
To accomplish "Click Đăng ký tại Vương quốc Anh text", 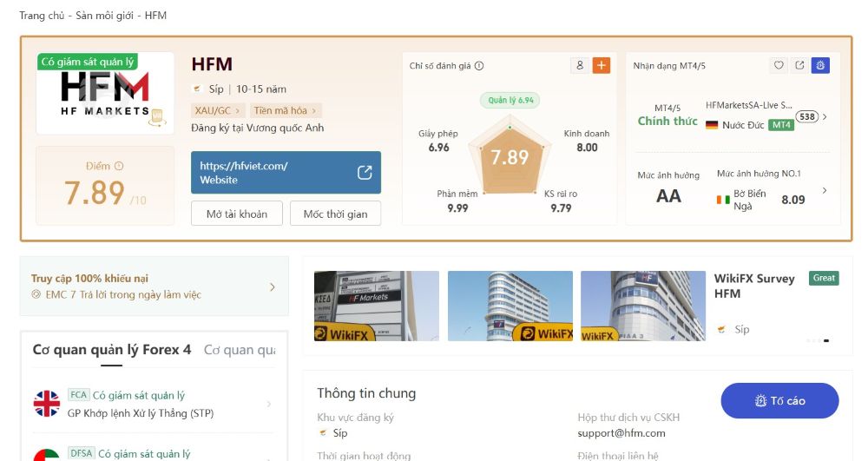I will [x=258, y=128].
